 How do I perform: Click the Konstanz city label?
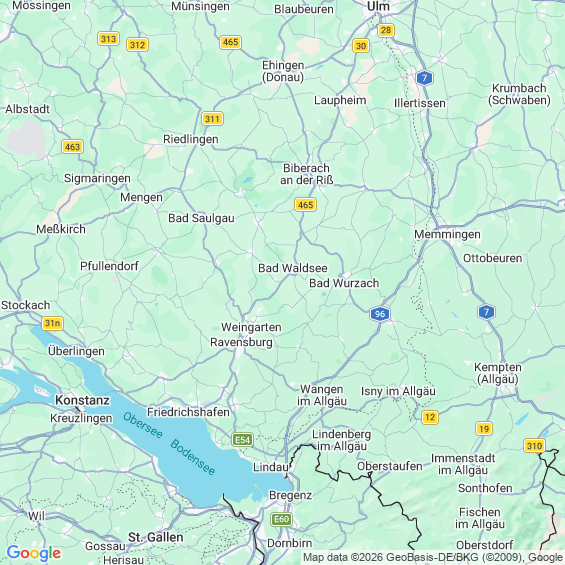tap(83, 400)
